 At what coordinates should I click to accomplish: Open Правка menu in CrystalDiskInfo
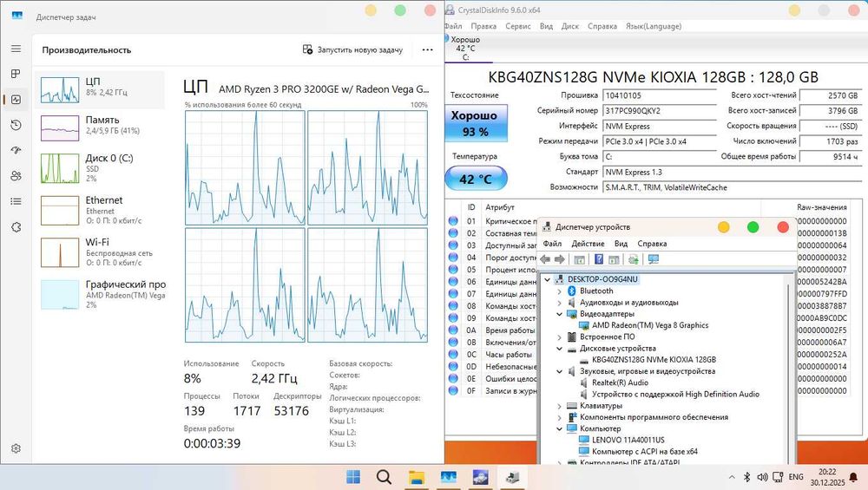[483, 26]
